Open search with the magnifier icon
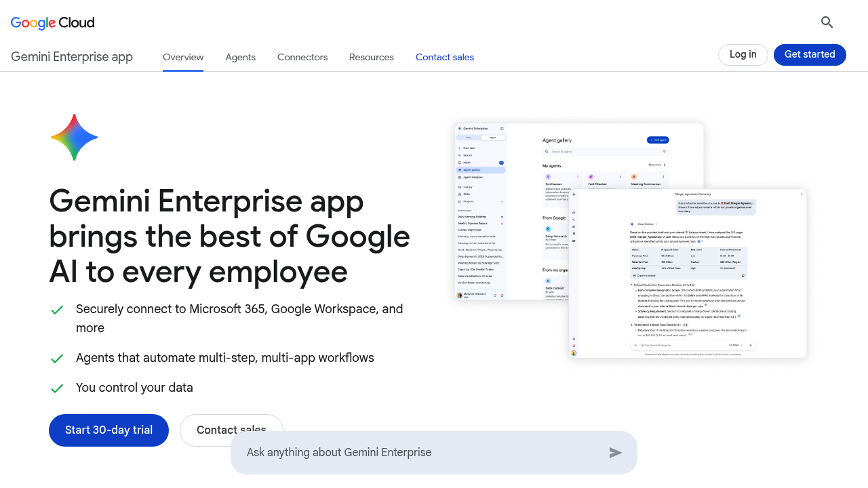The width and height of the screenshot is (868, 488). coord(827,22)
